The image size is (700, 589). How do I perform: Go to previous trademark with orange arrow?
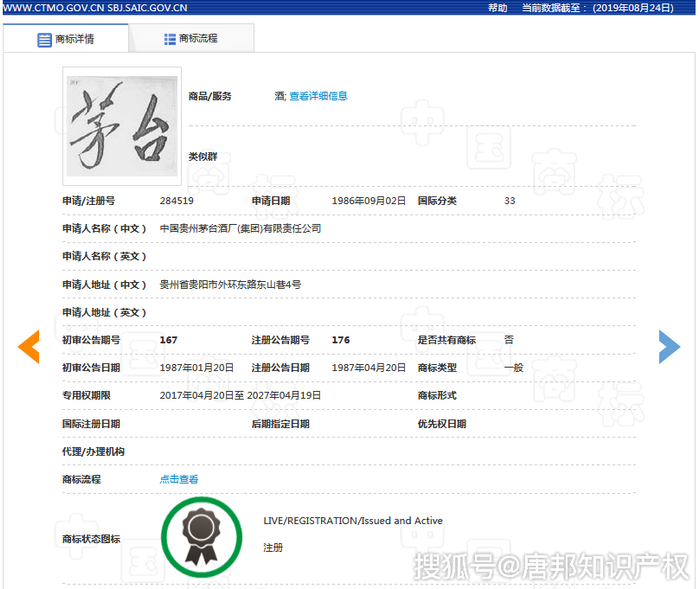coord(29,347)
